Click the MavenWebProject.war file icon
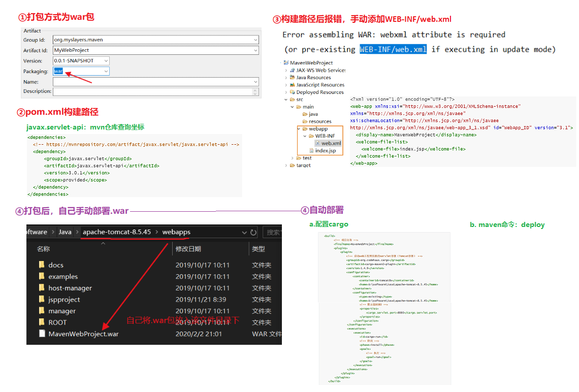The height and width of the screenshot is (392, 579). (x=42, y=334)
